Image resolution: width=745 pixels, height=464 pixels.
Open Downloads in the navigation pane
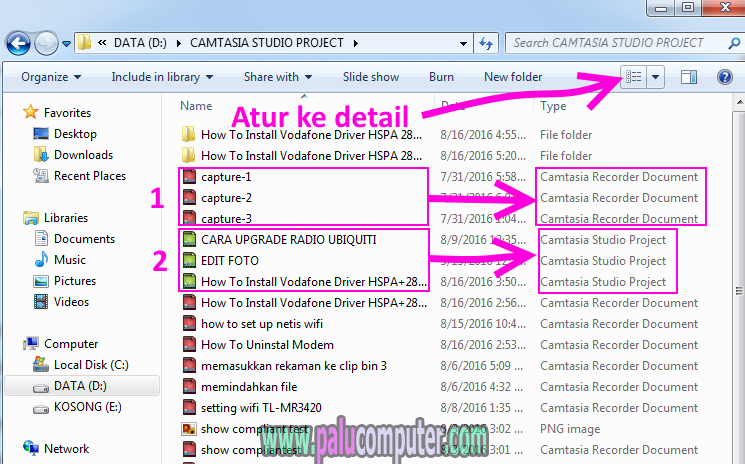[x=83, y=155]
